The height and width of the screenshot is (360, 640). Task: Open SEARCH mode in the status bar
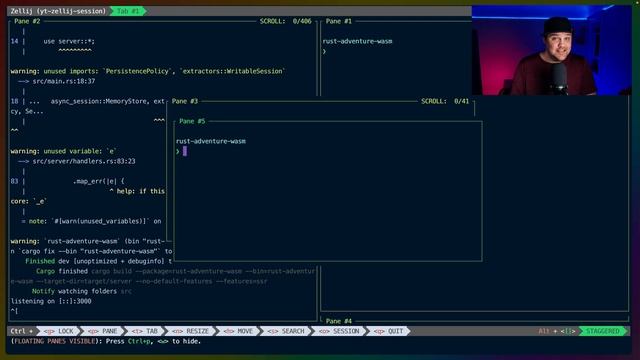point(286,331)
